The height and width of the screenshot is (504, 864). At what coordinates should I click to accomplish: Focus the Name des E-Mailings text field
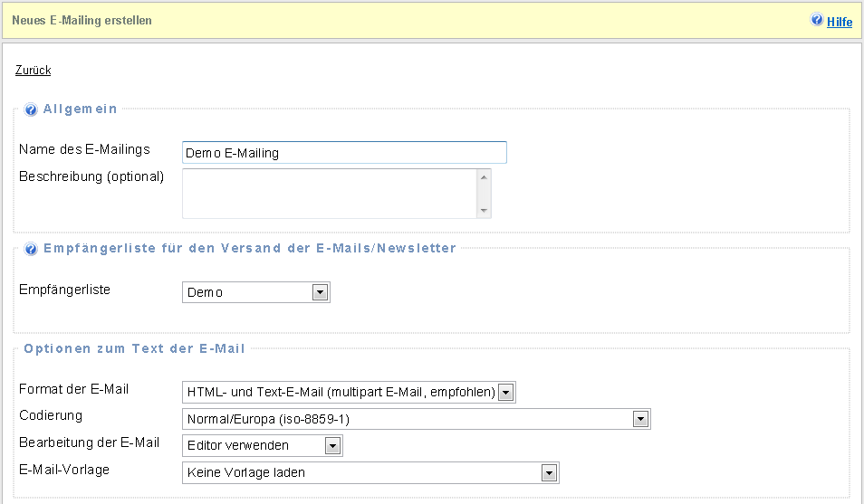[x=344, y=153]
